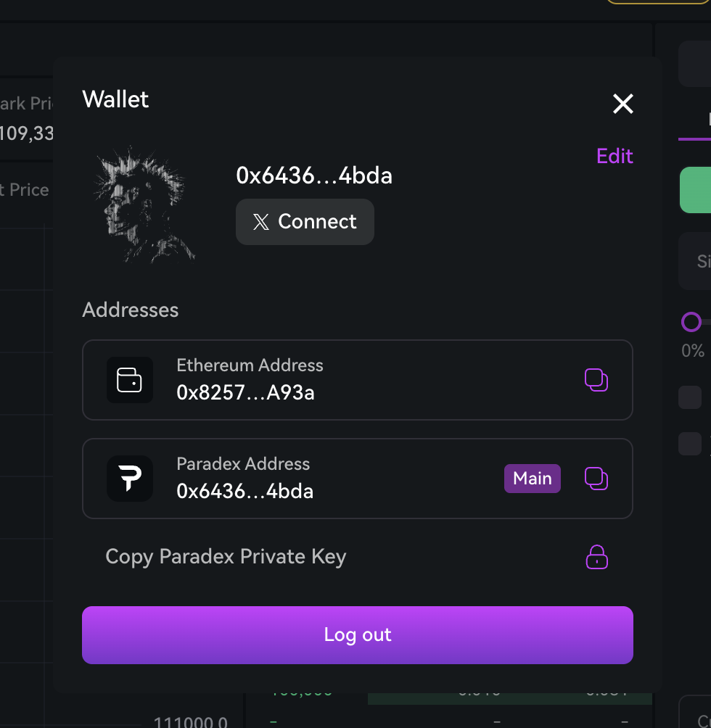Image resolution: width=711 pixels, height=728 pixels.
Task: Check the upper checkbox in the right panel
Action: pos(689,397)
